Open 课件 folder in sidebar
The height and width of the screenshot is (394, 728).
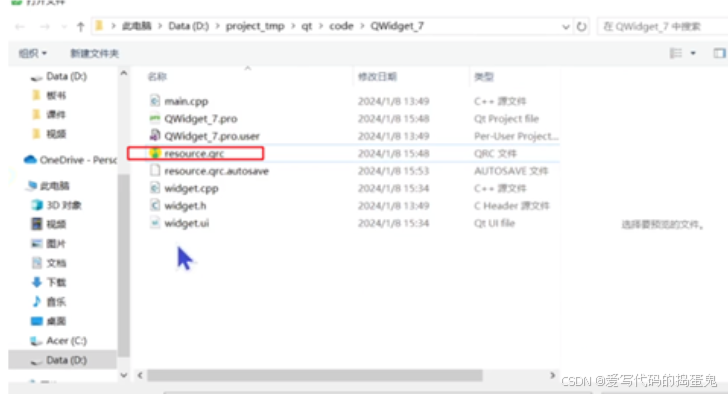(50, 114)
